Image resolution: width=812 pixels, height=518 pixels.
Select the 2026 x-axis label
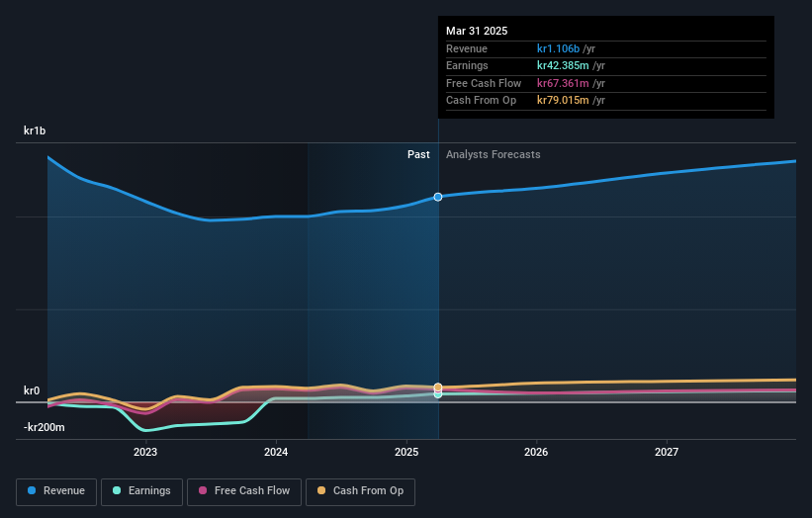click(x=536, y=453)
